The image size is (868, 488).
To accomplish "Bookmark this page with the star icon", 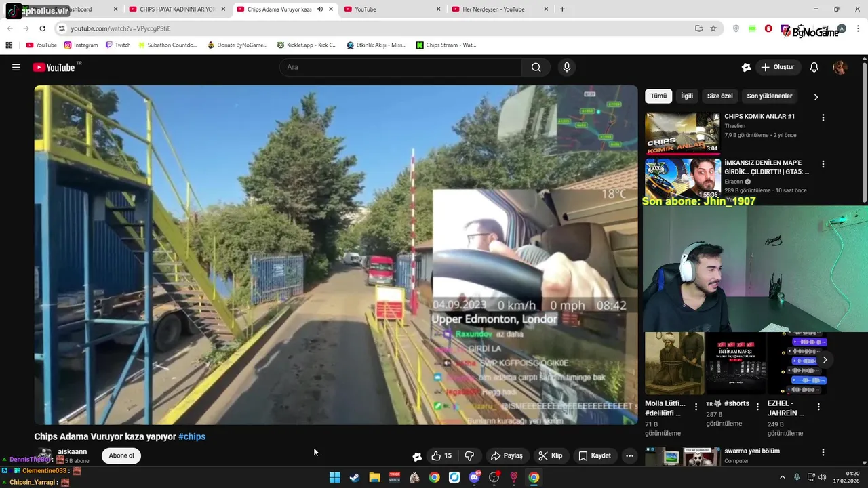I will tap(713, 28).
